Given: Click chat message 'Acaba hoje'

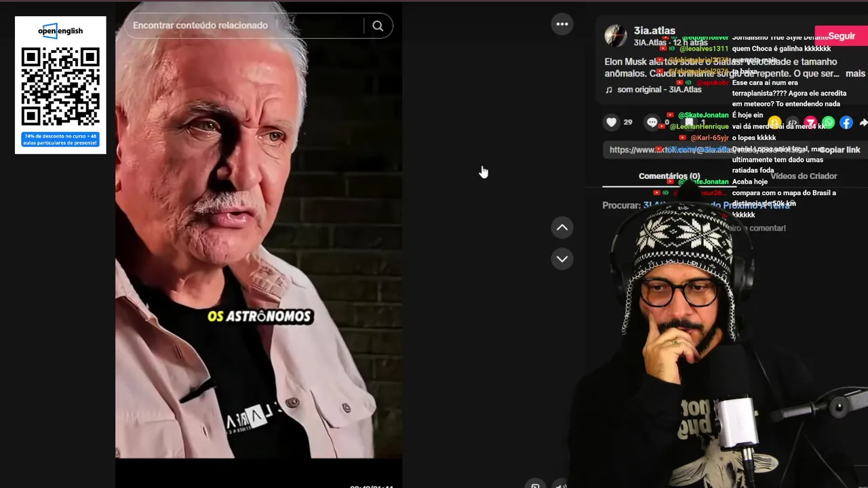Looking at the screenshot, I should (750, 182).
